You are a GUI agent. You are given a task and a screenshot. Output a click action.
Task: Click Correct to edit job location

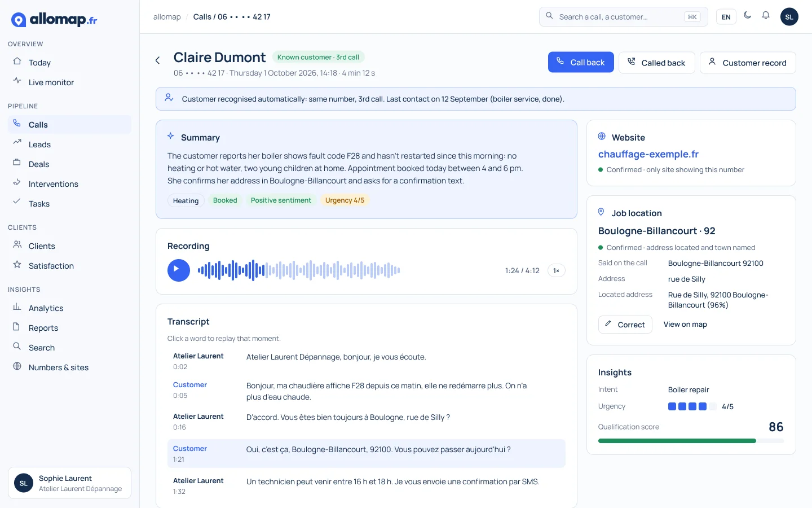(x=625, y=325)
